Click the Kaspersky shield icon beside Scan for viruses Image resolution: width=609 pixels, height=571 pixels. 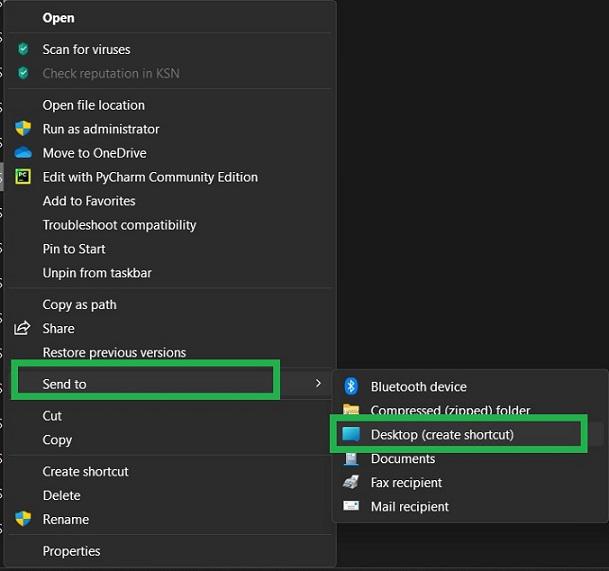click(23, 49)
